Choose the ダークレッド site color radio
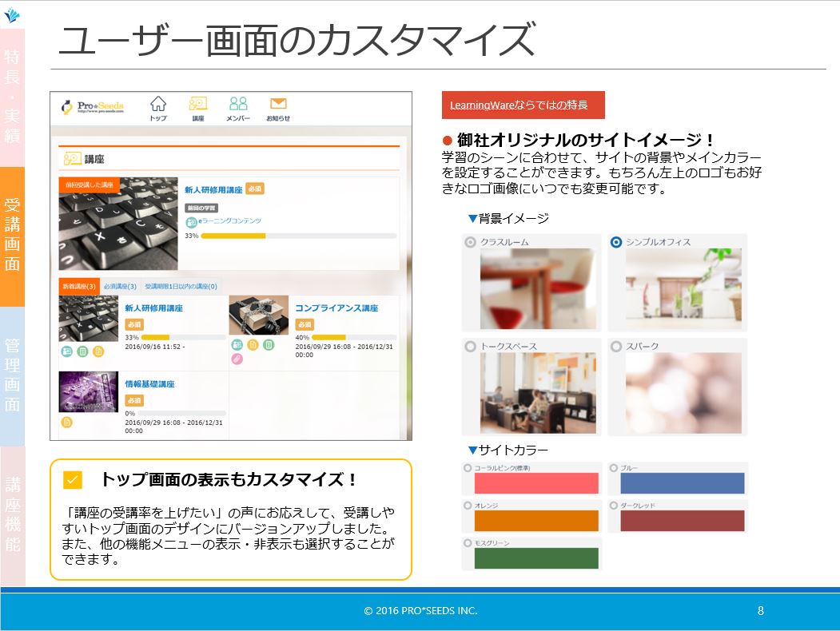 612,505
